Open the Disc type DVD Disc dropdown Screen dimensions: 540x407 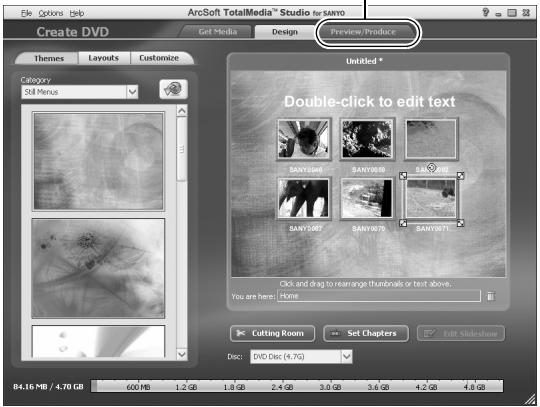pyautogui.click(x=301, y=356)
